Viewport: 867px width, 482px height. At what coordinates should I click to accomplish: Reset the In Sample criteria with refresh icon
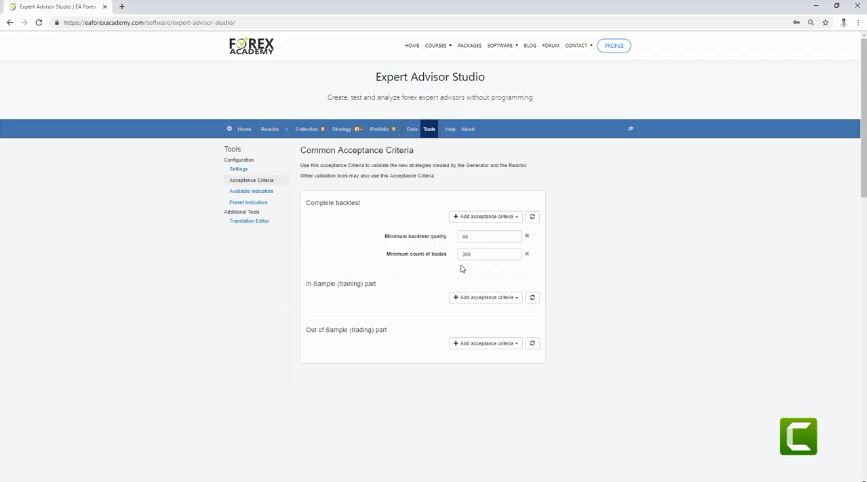point(533,297)
